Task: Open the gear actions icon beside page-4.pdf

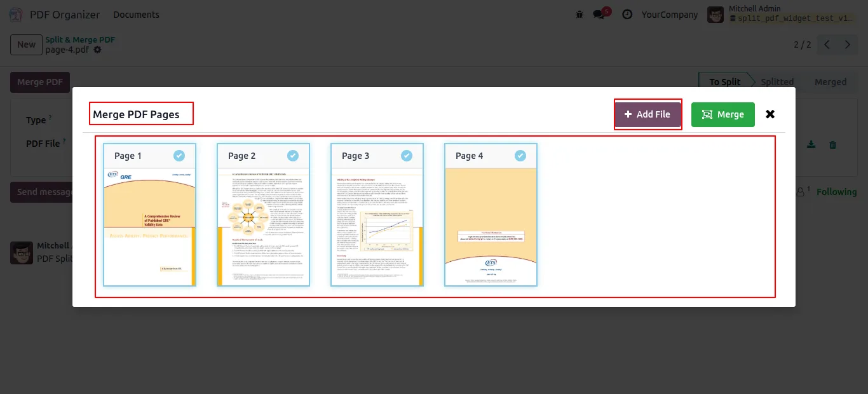Action: (x=97, y=50)
